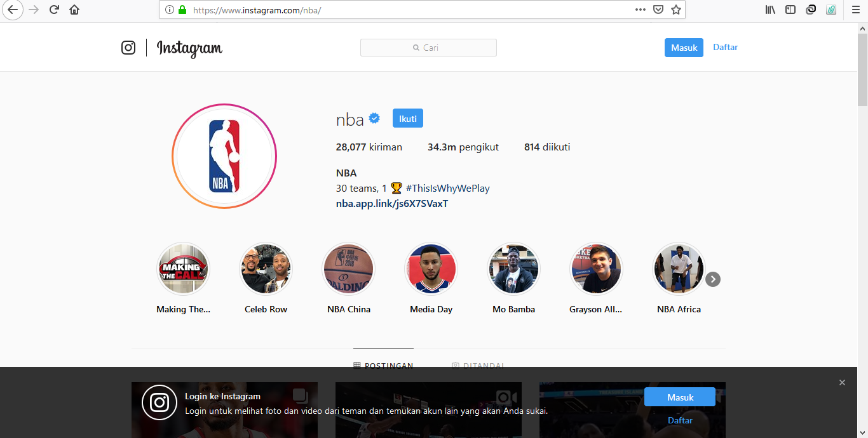This screenshot has width=868, height=438.
Task: Open page actions three-dot menu
Action: tap(641, 10)
